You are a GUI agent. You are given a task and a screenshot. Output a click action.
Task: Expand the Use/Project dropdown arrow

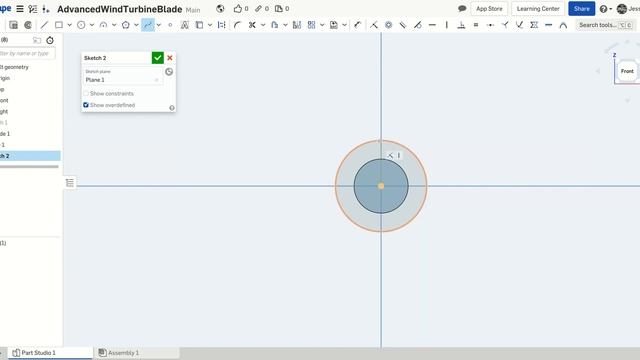click(x=210, y=25)
